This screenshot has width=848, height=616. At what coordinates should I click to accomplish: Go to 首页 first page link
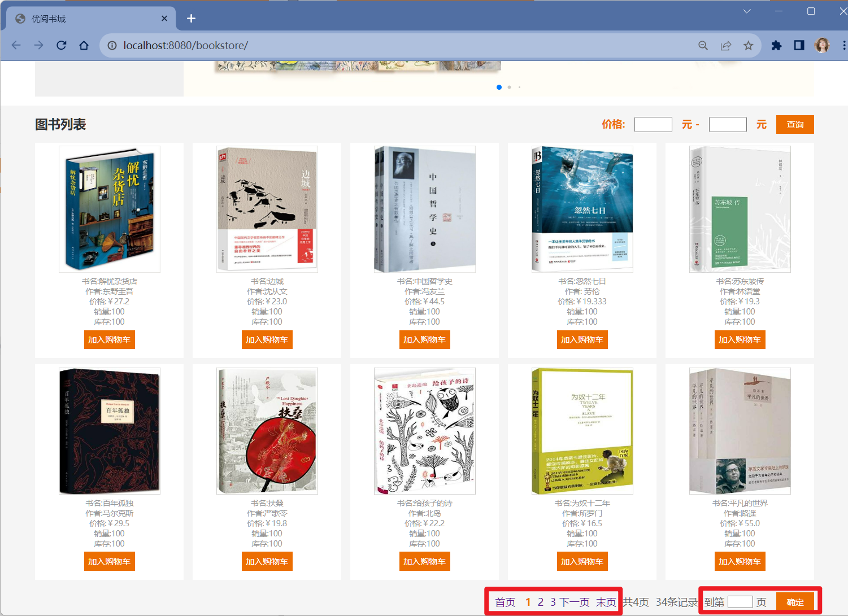pyautogui.click(x=505, y=602)
